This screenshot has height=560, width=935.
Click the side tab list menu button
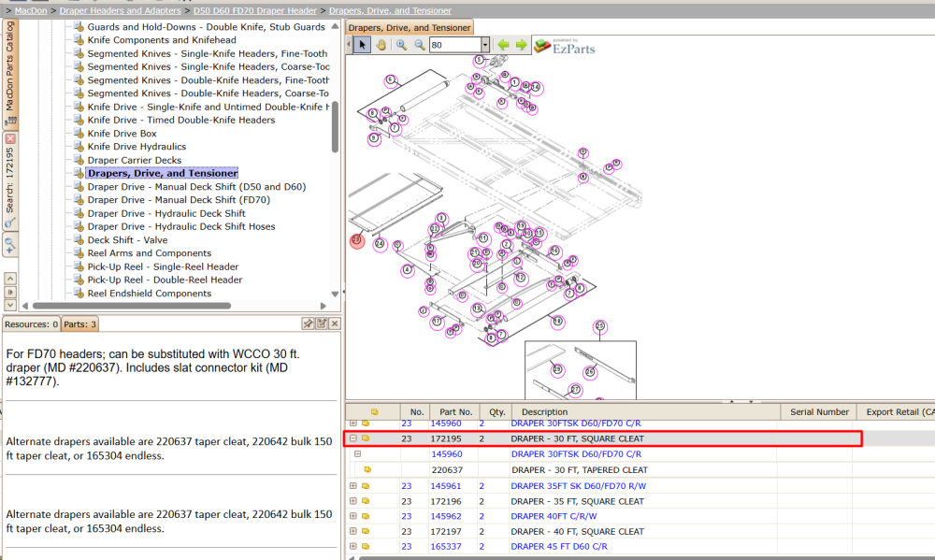tap(10, 292)
